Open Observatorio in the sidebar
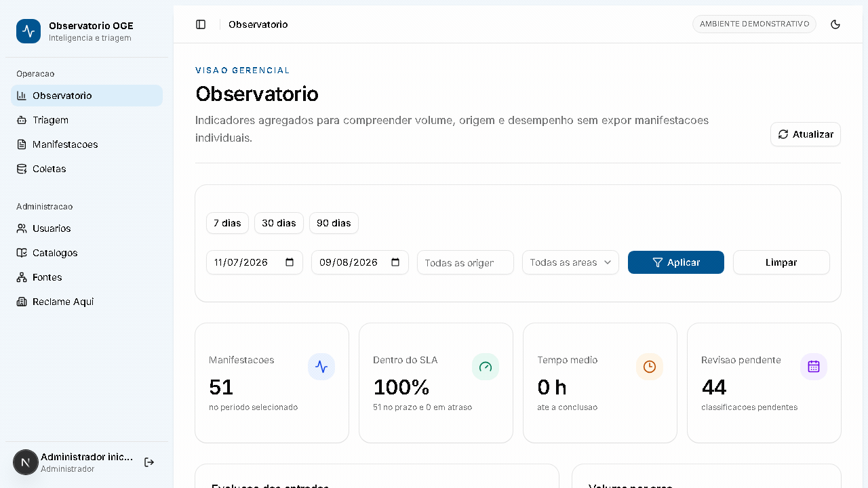 coord(87,96)
